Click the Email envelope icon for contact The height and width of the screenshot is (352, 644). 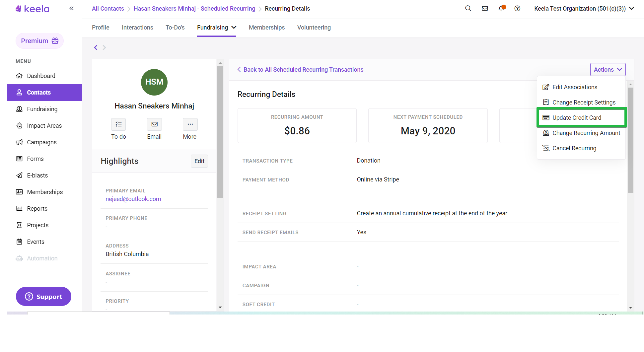(154, 124)
